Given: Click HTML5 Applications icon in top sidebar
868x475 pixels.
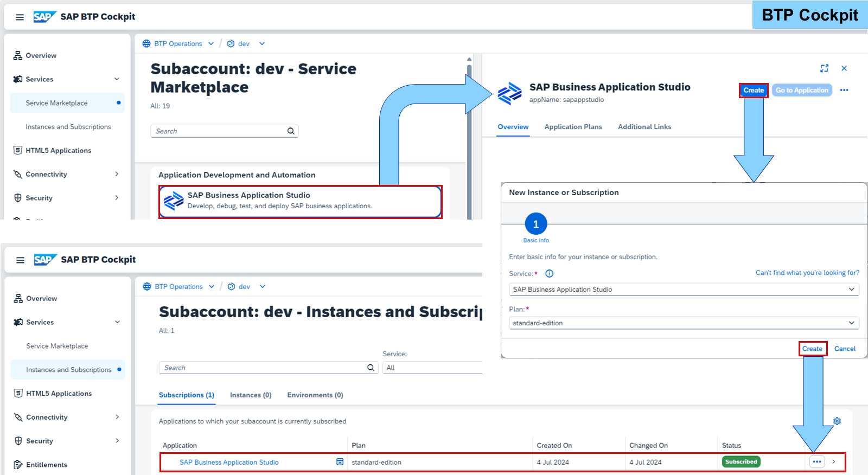Looking at the screenshot, I should point(18,150).
